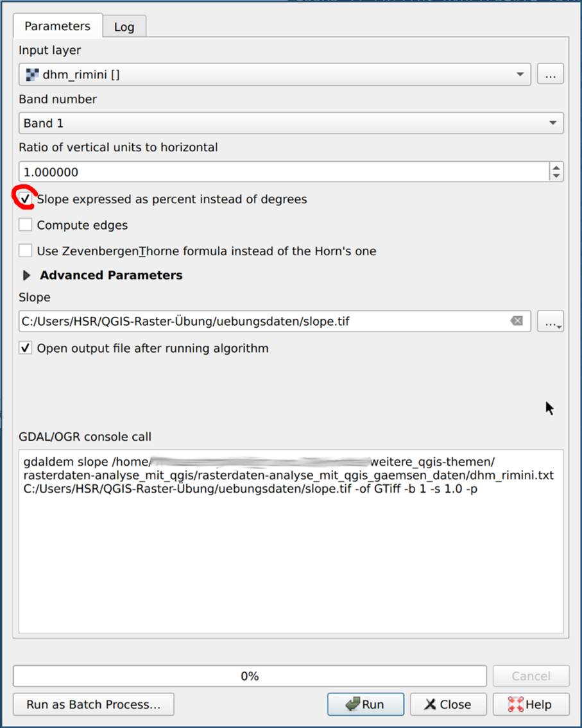Click the raster layer icon beside dhm_rimini
Image resolution: width=582 pixels, height=728 pixels.
click(31, 74)
